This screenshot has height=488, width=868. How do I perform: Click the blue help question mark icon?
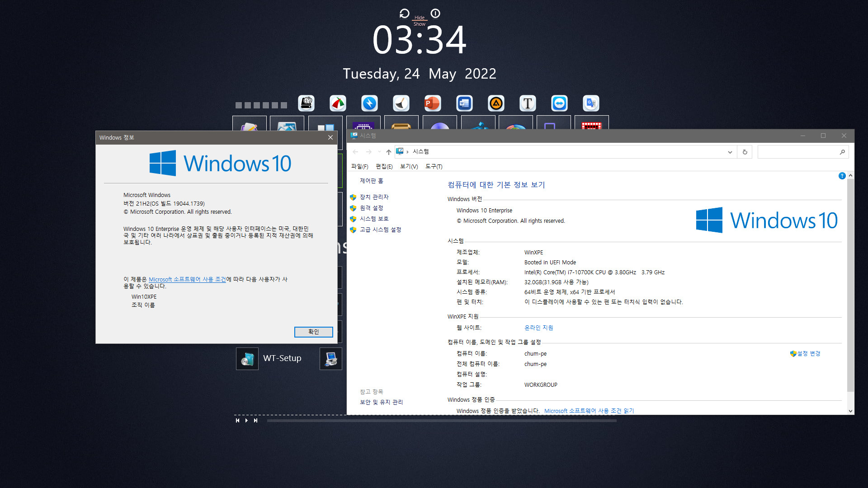tap(842, 176)
